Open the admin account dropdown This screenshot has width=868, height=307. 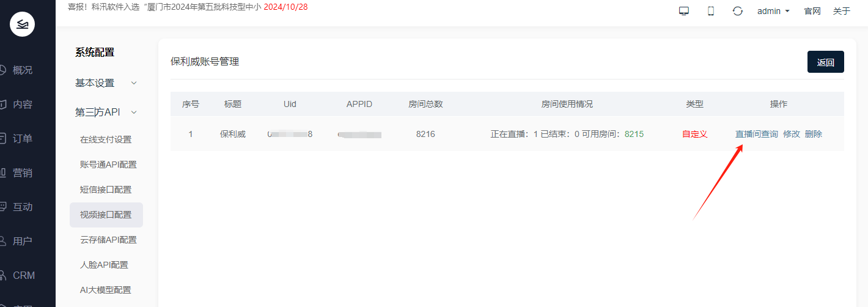[773, 11]
